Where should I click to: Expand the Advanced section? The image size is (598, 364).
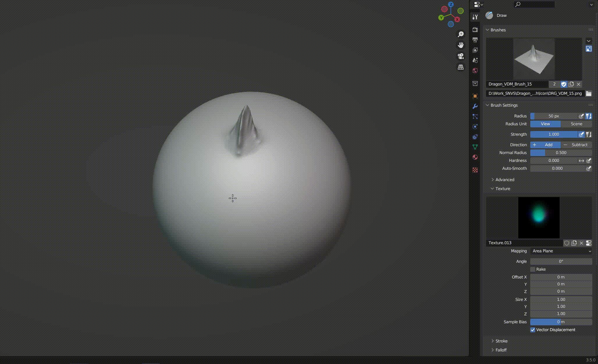click(x=504, y=180)
